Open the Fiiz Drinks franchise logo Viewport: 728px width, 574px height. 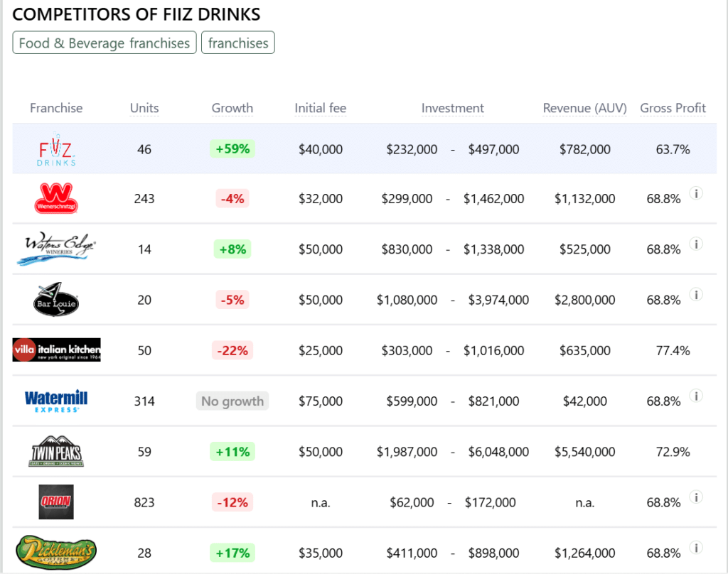click(x=56, y=149)
